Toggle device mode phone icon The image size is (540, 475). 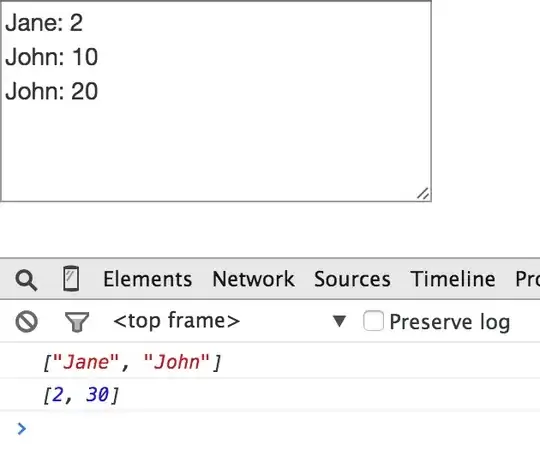click(71, 279)
